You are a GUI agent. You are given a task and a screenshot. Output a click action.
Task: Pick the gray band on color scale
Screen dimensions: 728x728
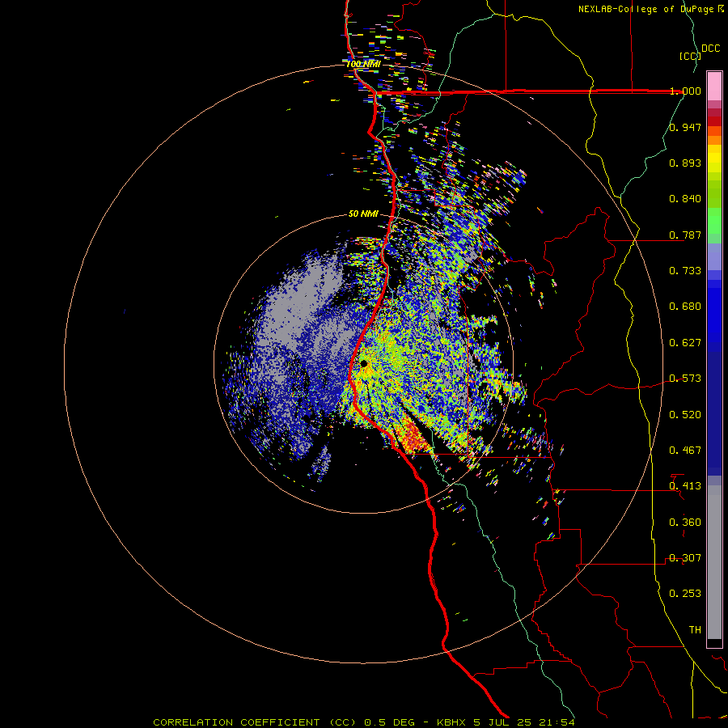coord(714,562)
